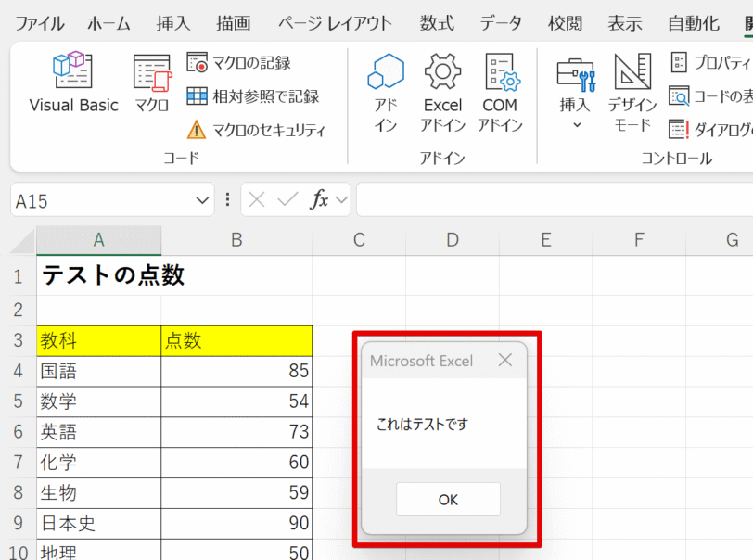Click the select-all corner triangle
The image size is (753, 560).
(22, 242)
